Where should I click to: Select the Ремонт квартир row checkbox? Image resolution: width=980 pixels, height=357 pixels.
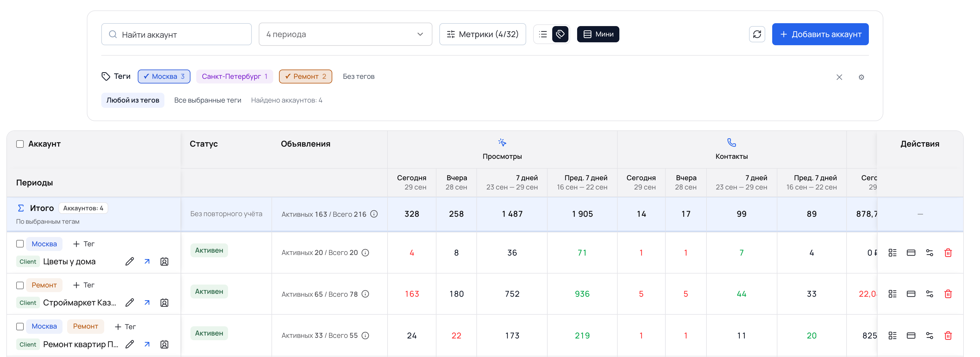pyautogui.click(x=20, y=327)
